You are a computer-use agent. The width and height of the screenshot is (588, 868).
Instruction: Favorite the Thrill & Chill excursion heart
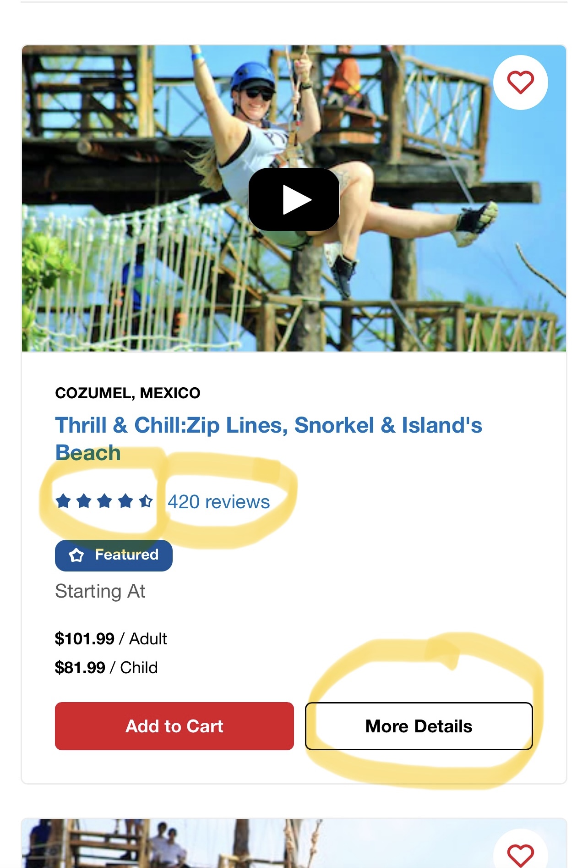coord(520,82)
